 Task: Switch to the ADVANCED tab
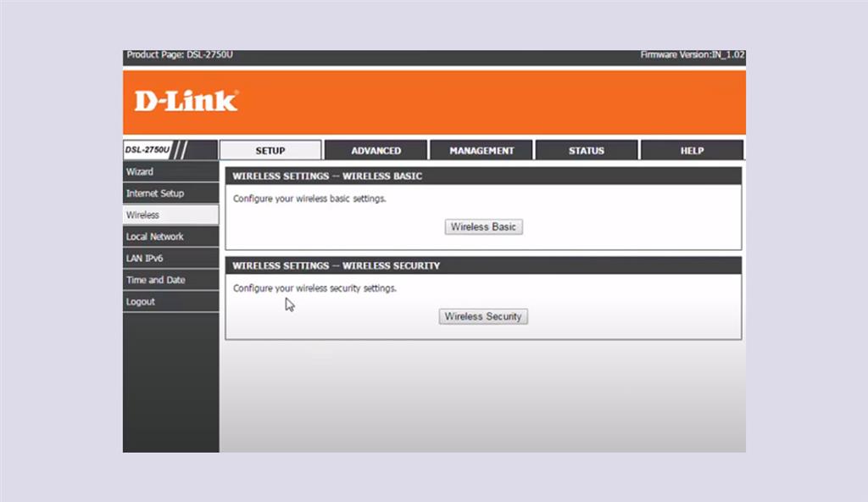[x=376, y=150]
